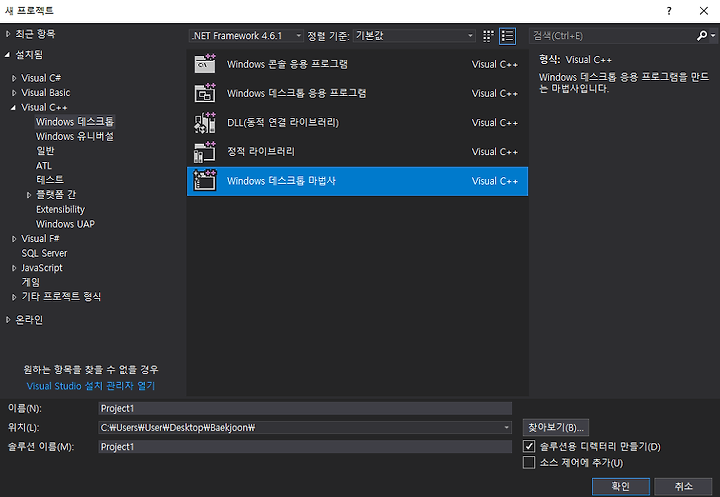Click the 취소 button
This screenshot has width=720, height=497.
683,486
